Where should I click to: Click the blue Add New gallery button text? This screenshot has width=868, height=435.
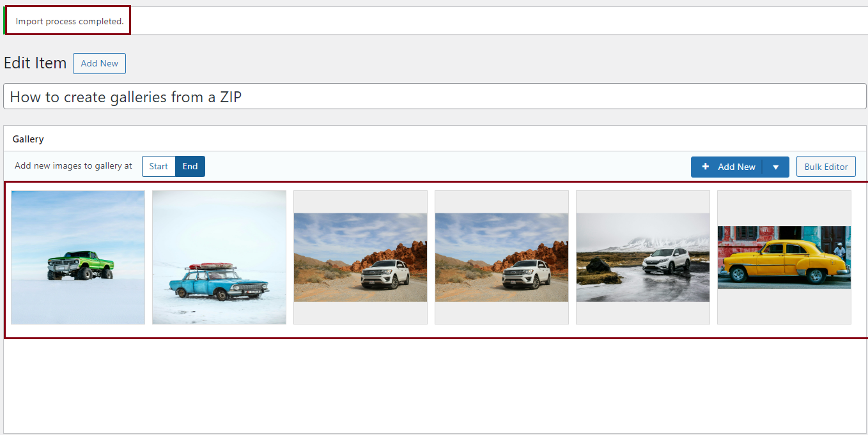(x=736, y=167)
